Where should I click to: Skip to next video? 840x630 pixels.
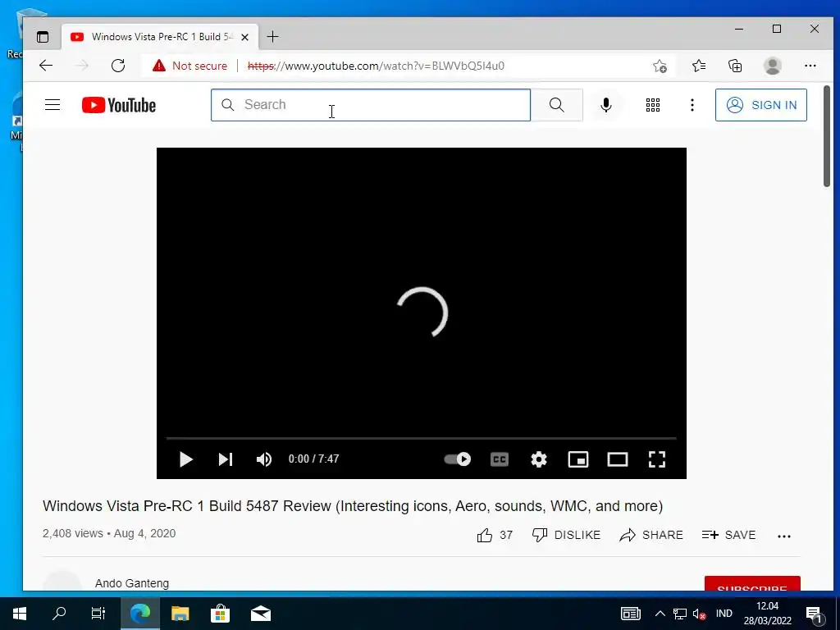coord(226,459)
